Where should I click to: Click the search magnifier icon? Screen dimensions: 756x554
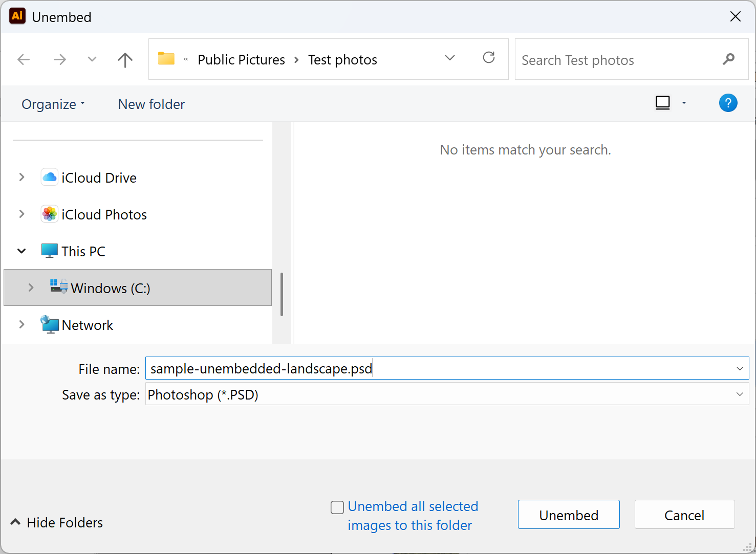coord(728,60)
